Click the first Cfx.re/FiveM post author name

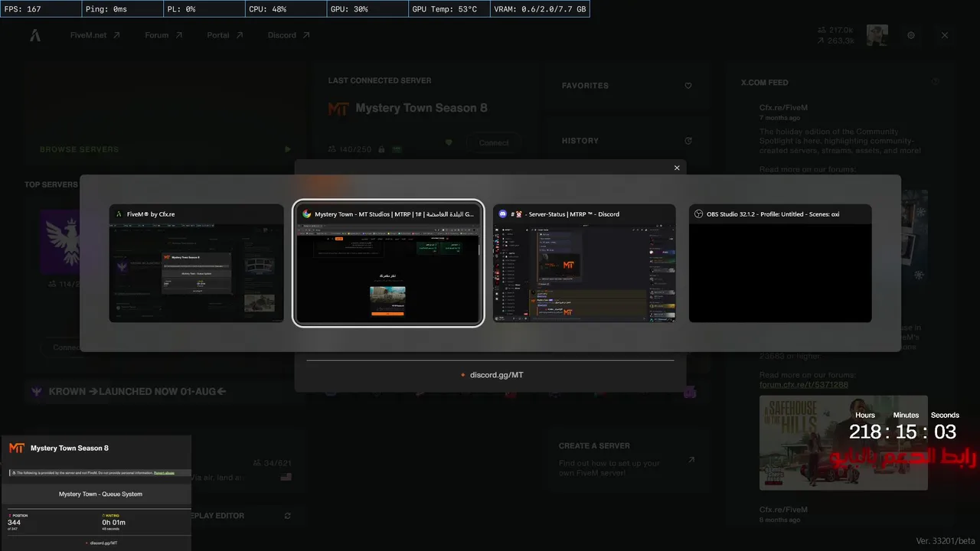(783, 108)
